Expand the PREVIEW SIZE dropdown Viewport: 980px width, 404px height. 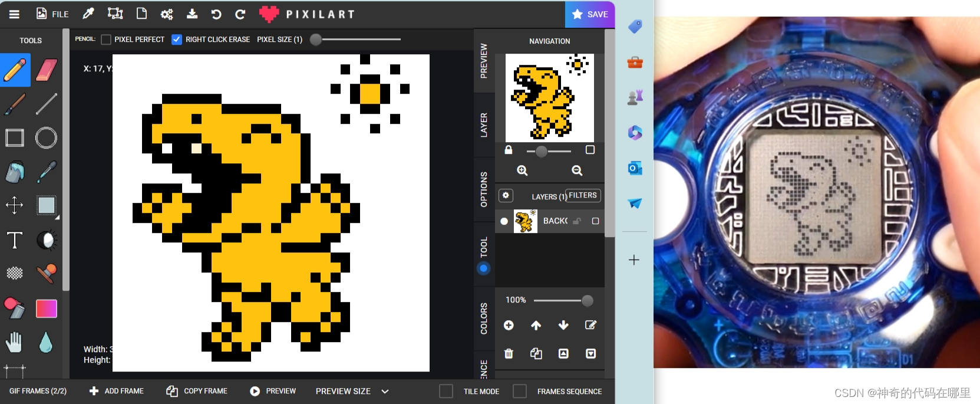(352, 391)
